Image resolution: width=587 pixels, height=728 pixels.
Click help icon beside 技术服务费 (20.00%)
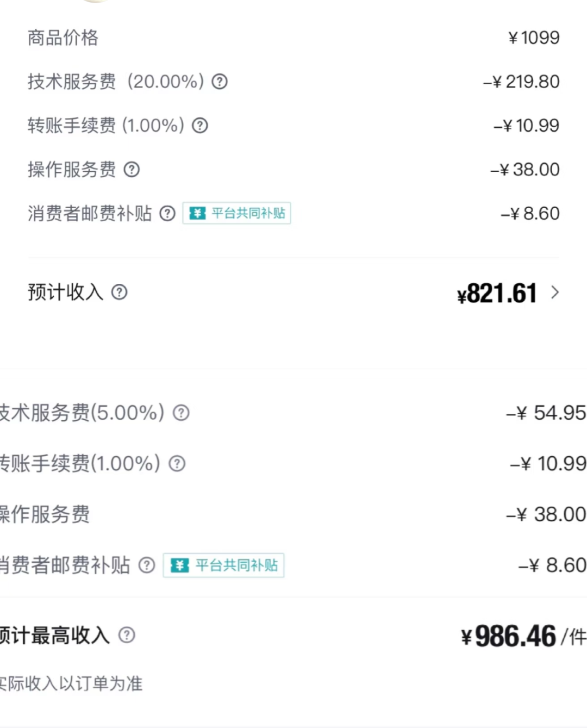[x=220, y=82]
